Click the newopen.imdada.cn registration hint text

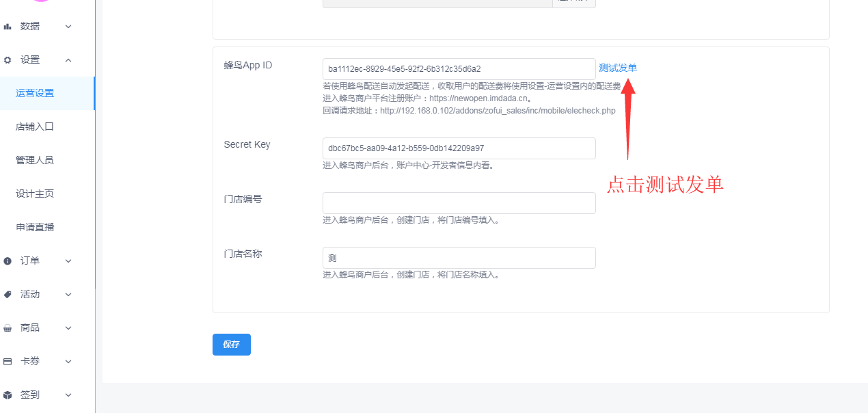click(427, 98)
